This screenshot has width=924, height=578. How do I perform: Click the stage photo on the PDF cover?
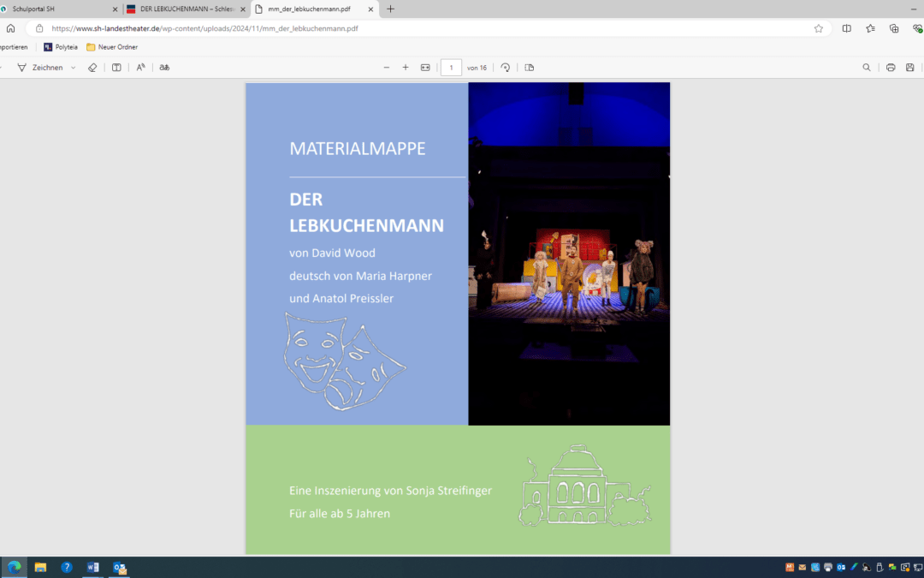569,253
